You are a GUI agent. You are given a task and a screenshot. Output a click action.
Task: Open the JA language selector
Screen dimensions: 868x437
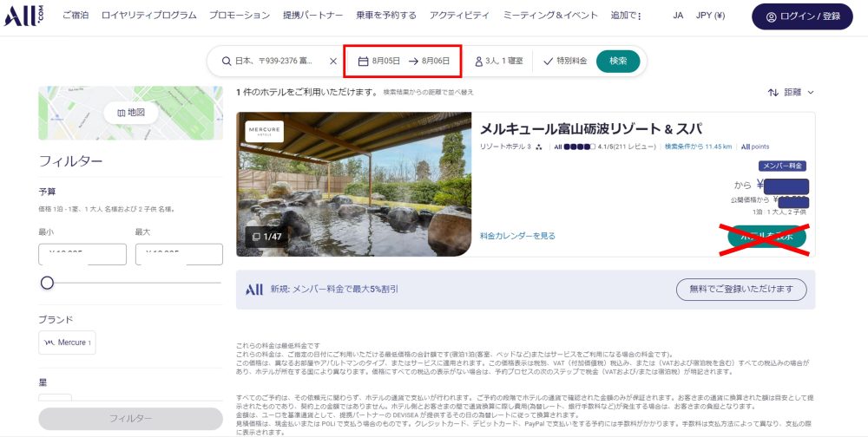tap(678, 16)
